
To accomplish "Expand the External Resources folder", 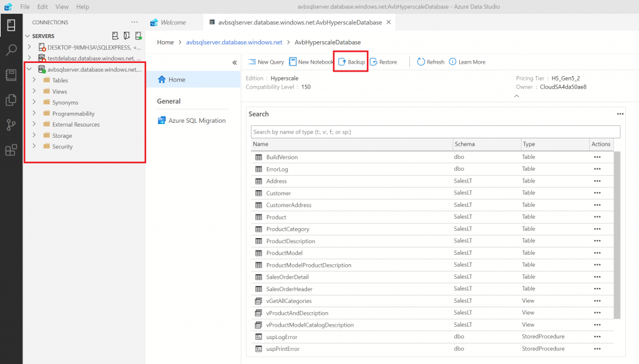I will click(34, 124).
